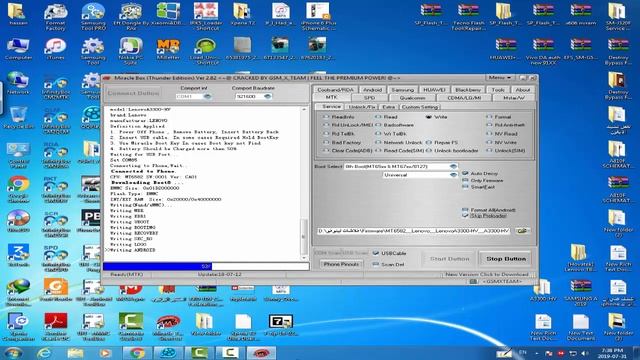640x360 pixels.
Task: Expand the Comport inf dropdown
Action: click(207, 96)
